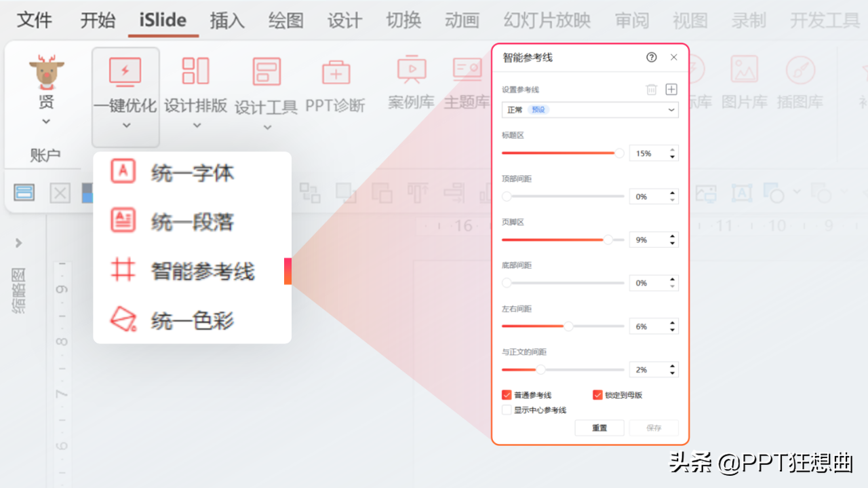Switch to the 录制 tab
The image size is (868, 488).
click(749, 20)
